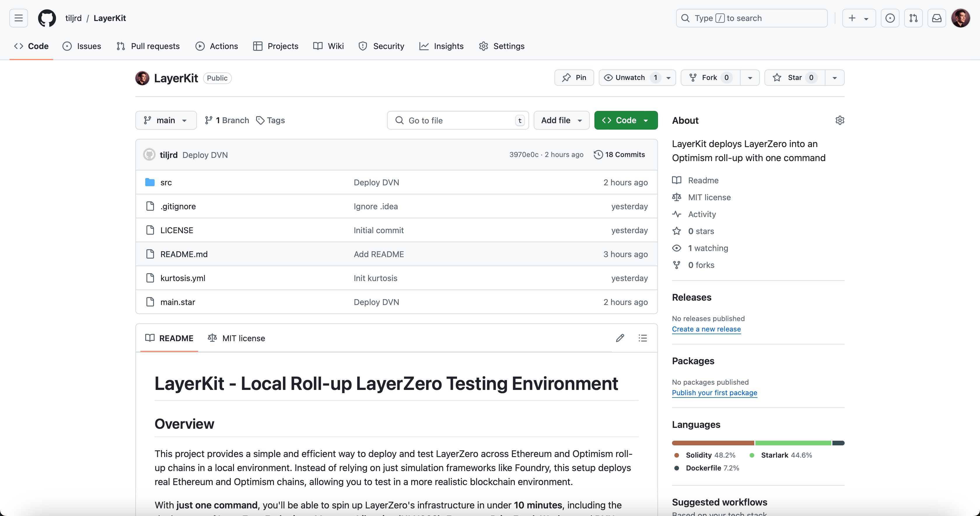Click the Tags link
This screenshot has height=516, width=980.
click(x=270, y=120)
